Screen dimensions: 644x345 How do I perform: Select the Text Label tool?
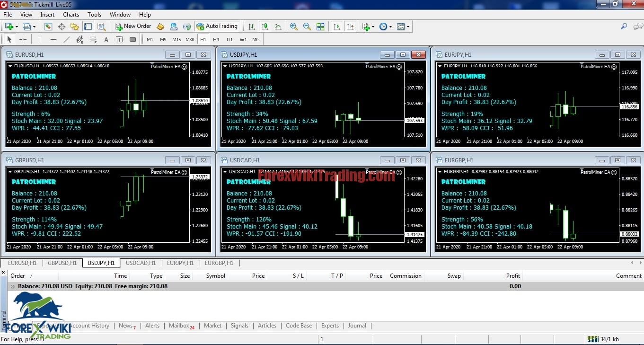click(x=119, y=39)
